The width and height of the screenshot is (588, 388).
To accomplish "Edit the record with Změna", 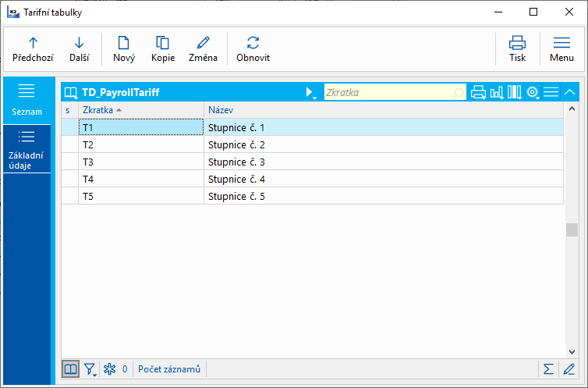I will point(203,49).
